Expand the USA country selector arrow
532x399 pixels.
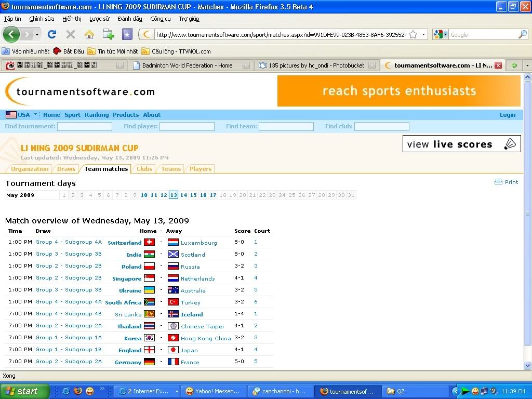[35, 114]
